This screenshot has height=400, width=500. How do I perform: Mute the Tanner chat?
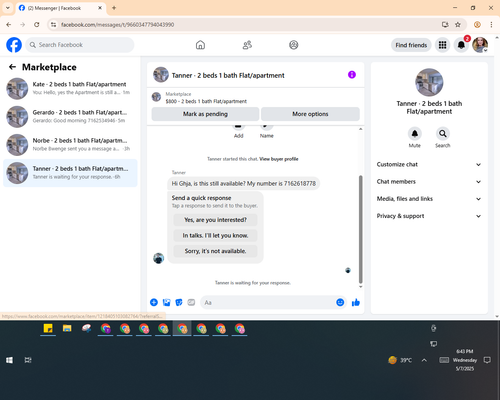point(415,134)
